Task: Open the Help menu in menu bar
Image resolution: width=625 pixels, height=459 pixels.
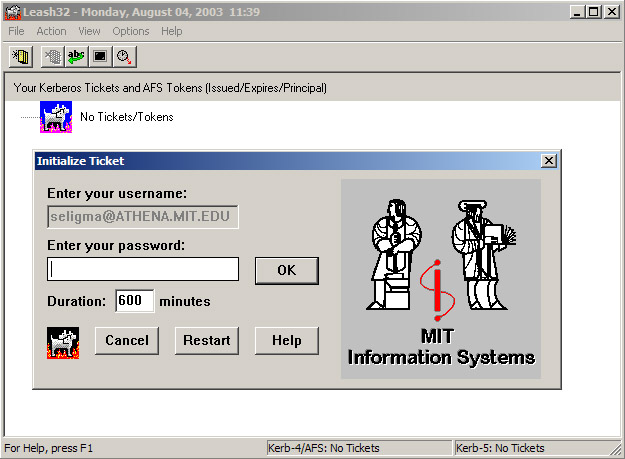Action: 172,31
